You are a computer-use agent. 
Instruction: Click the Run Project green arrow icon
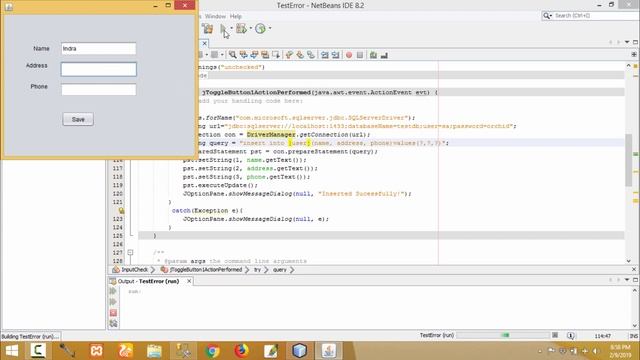pyautogui.click(x=224, y=29)
